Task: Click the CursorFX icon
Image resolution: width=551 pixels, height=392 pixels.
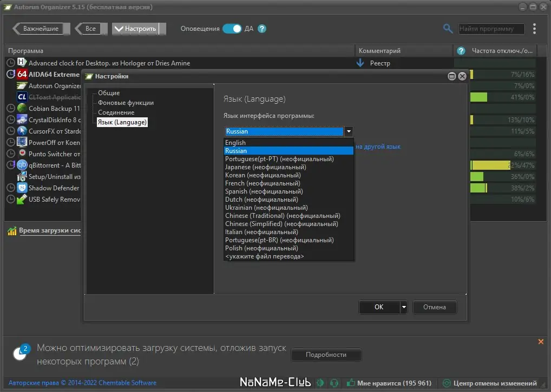Action: 22,131
